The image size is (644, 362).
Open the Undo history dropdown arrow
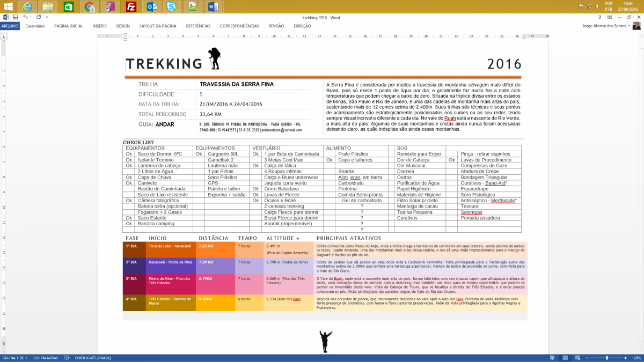[31, 17]
